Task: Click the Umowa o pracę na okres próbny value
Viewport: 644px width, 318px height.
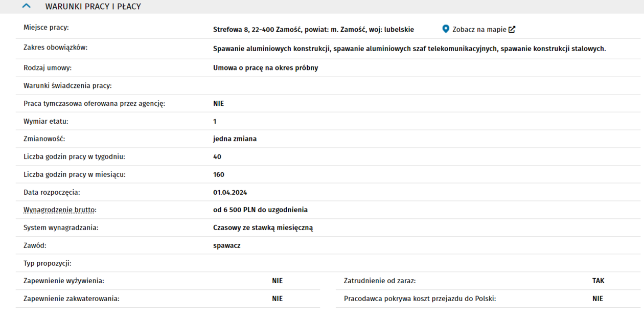Action: [265, 68]
